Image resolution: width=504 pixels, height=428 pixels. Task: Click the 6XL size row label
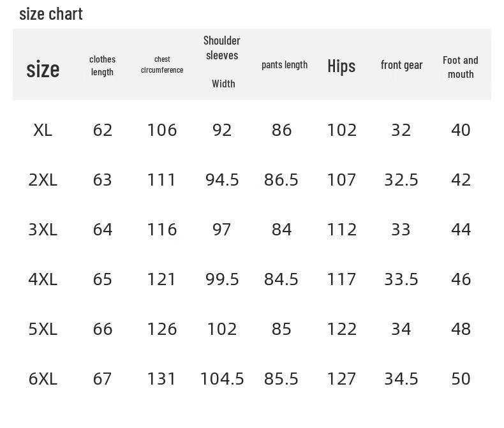[x=43, y=379]
